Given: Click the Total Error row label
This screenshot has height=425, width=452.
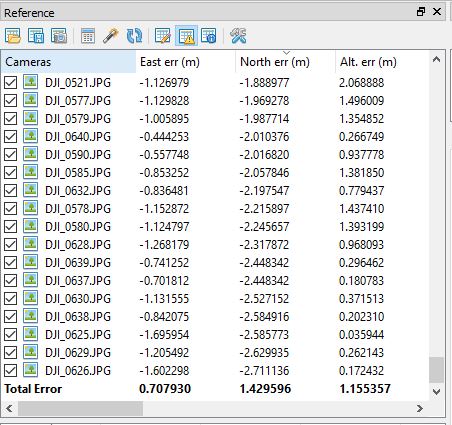Looking at the screenshot, I should click(33, 389).
